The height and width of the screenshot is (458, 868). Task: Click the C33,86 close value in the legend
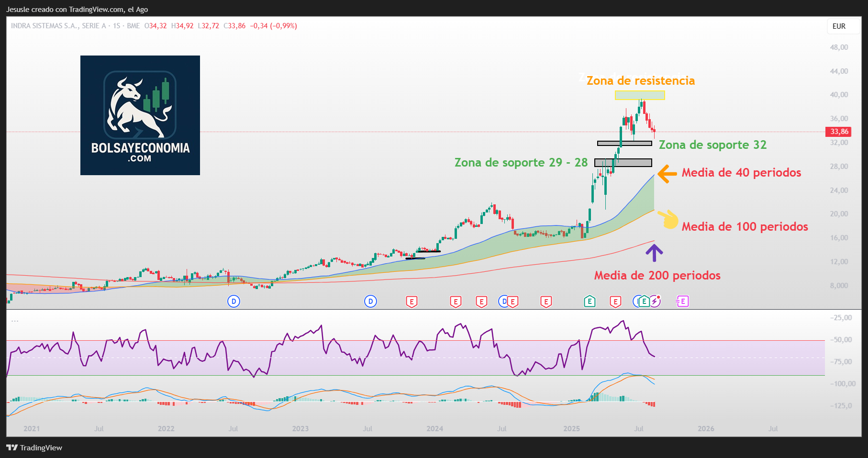pyautogui.click(x=234, y=26)
